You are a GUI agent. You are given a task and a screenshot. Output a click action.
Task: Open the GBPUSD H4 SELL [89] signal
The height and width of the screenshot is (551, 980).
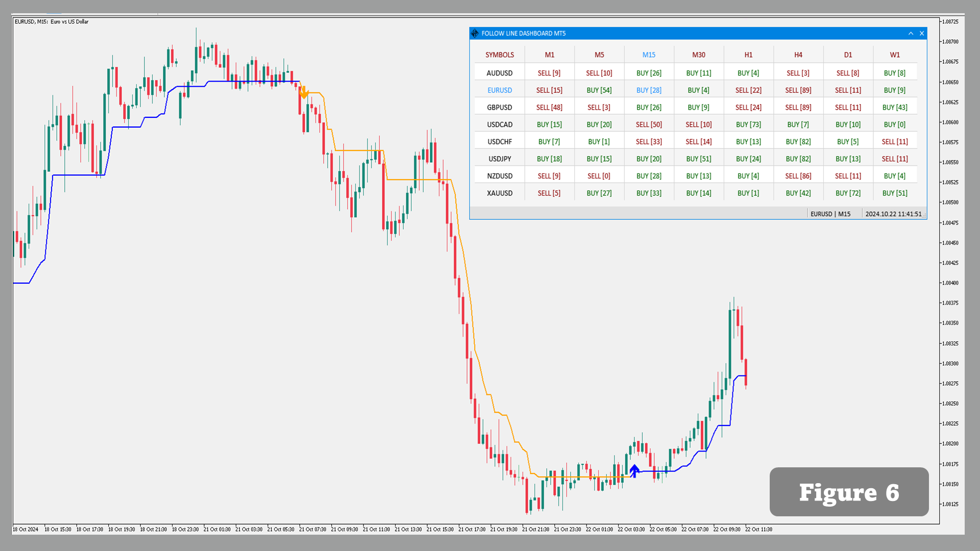tap(798, 107)
